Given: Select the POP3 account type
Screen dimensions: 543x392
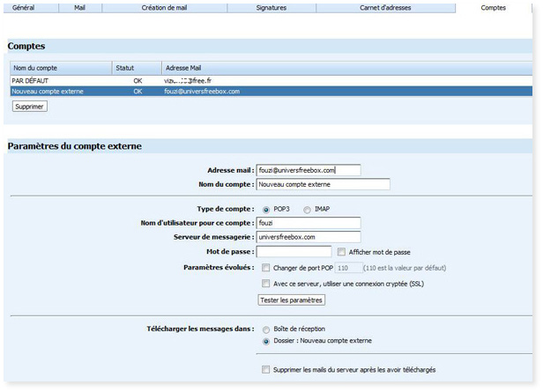Looking at the screenshot, I should pos(266,209).
